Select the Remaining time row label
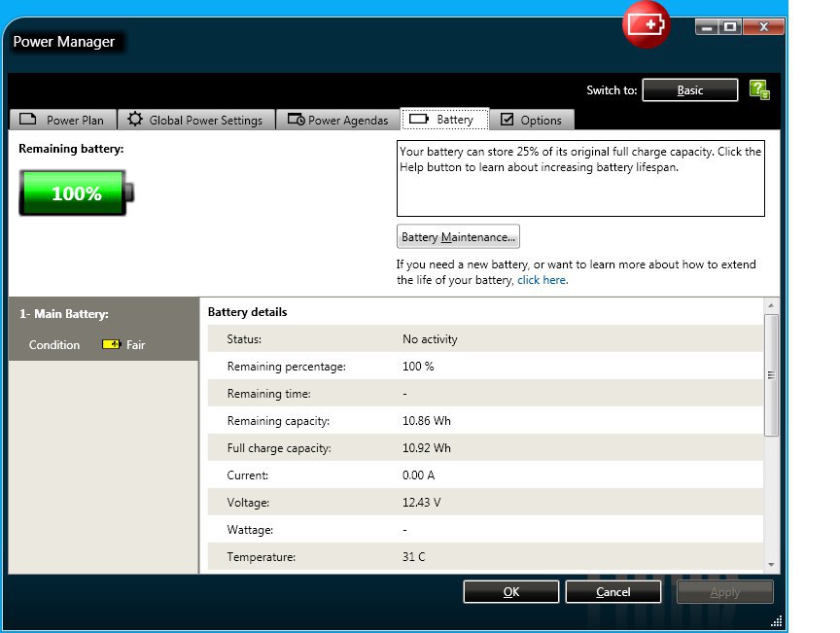The width and height of the screenshot is (840, 633). [x=269, y=394]
